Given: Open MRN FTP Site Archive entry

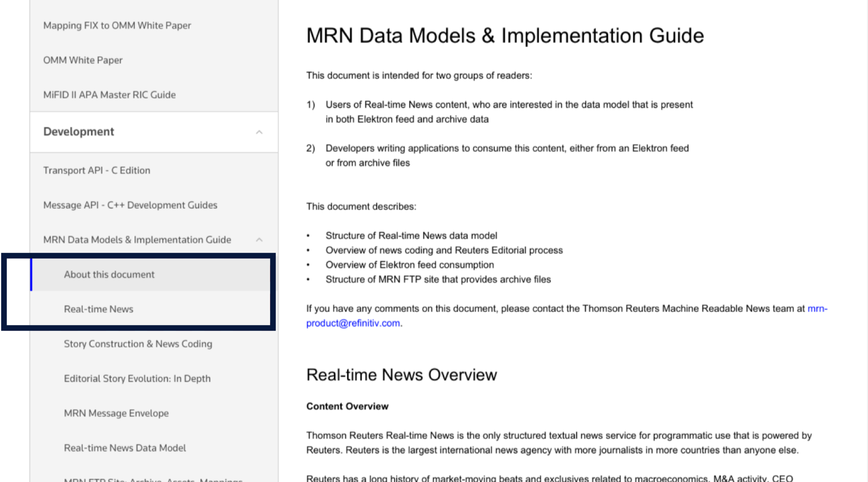Looking at the screenshot, I should point(153,479).
